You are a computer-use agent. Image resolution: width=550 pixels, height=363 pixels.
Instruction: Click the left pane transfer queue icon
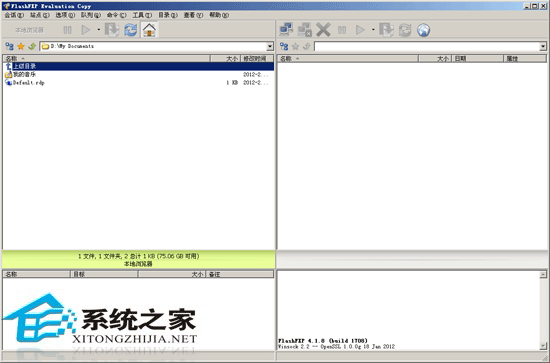[x=112, y=30]
